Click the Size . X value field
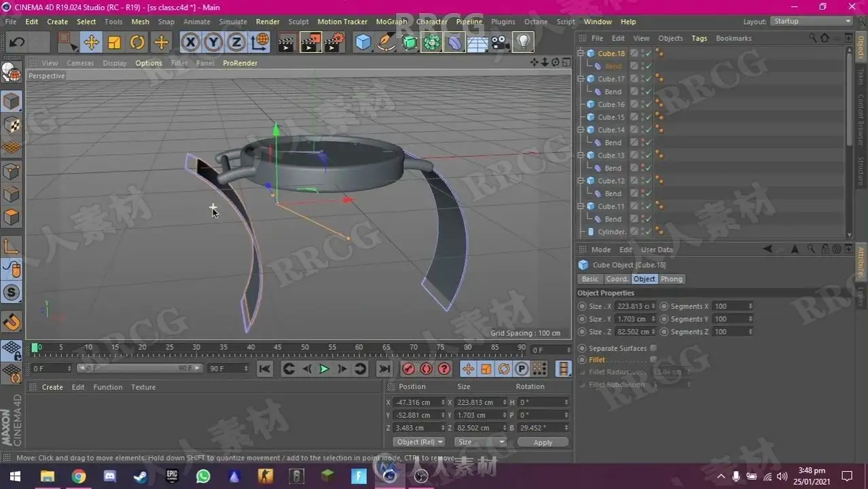The image size is (868, 489). point(632,306)
